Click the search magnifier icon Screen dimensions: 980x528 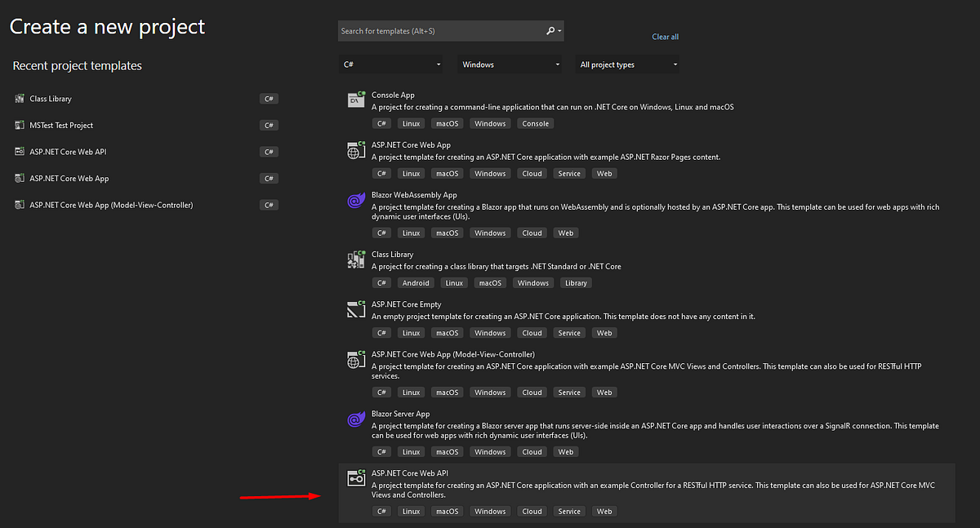tap(550, 31)
